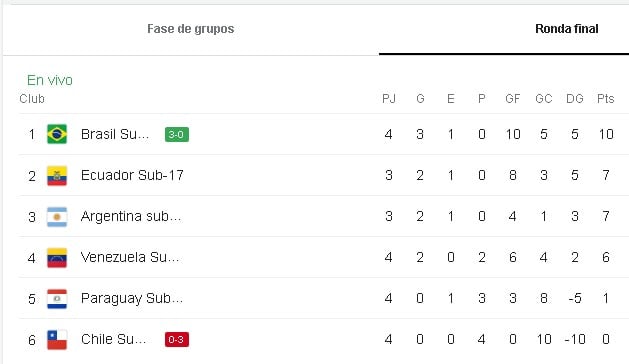Open the Chile Sub team link

pyautogui.click(x=114, y=340)
